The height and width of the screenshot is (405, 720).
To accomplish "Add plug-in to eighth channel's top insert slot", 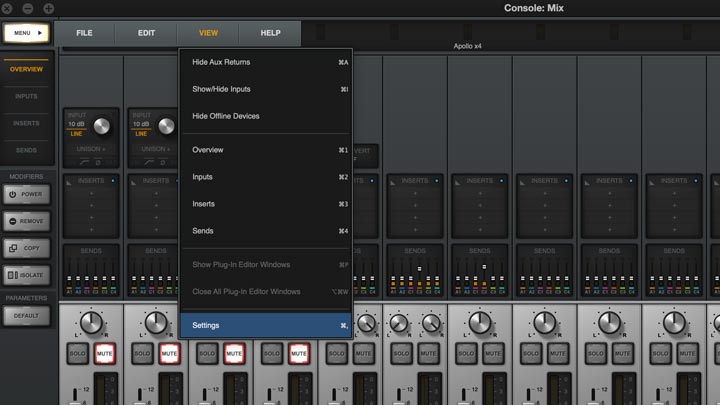I will [x=545, y=193].
